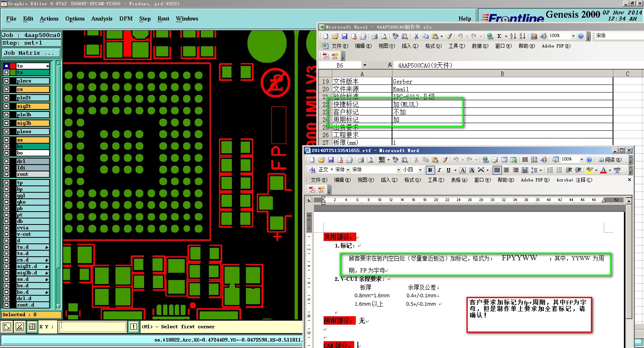
Task: Click grid snap icon in Genesis bottom bar
Action: tap(32, 327)
